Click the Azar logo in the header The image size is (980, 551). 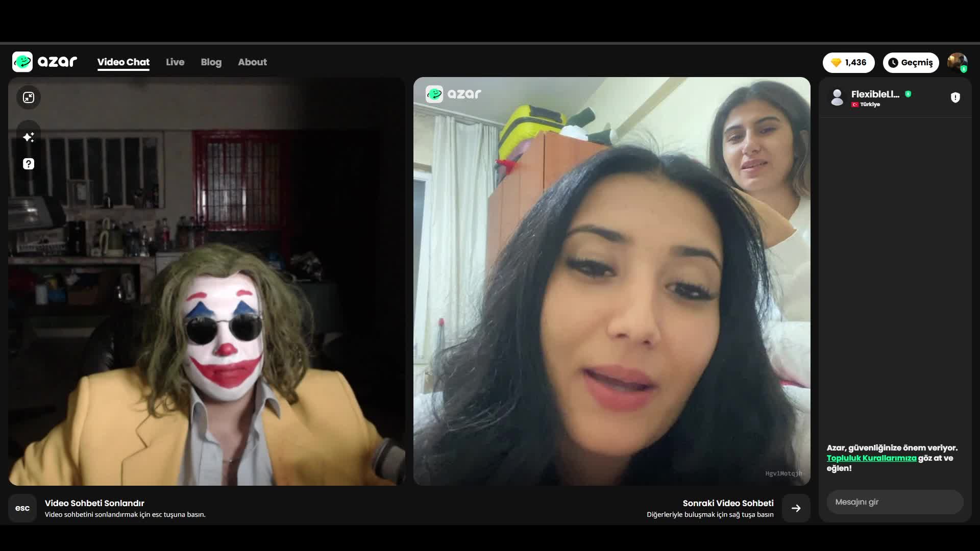[44, 62]
